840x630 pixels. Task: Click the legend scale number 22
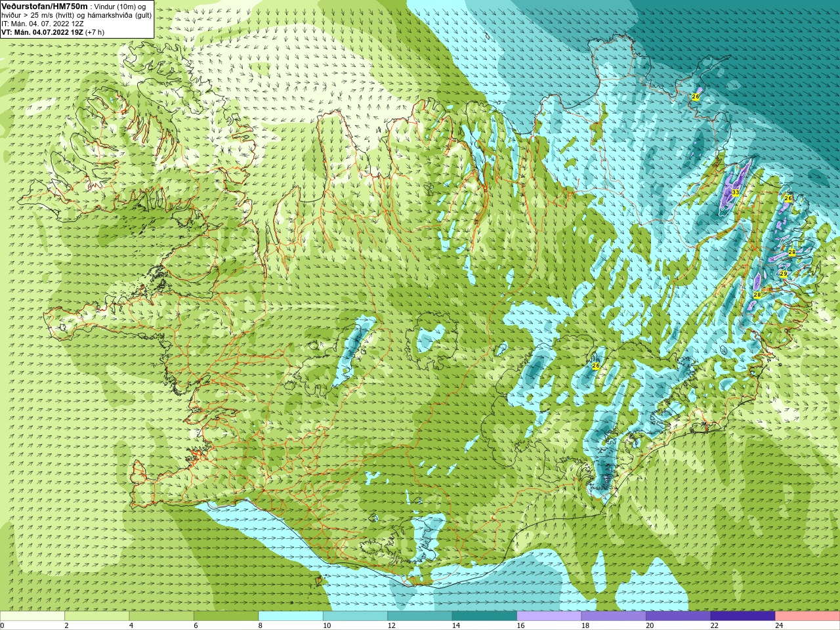click(715, 625)
